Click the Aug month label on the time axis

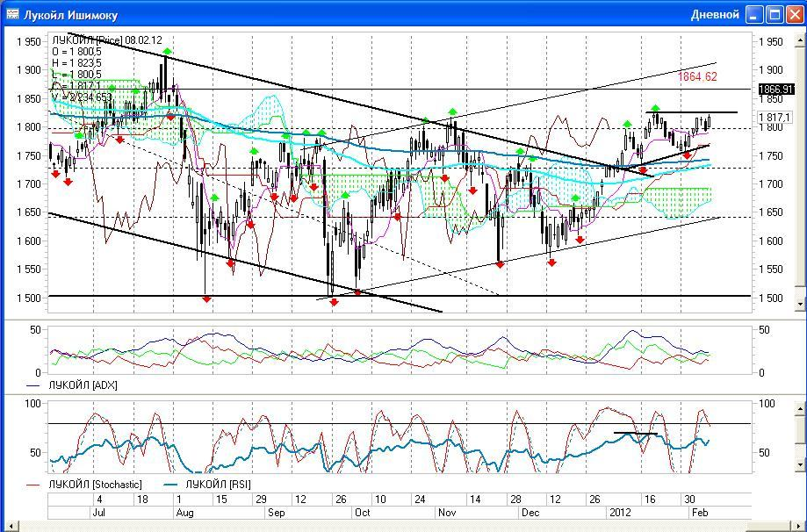coord(184,513)
